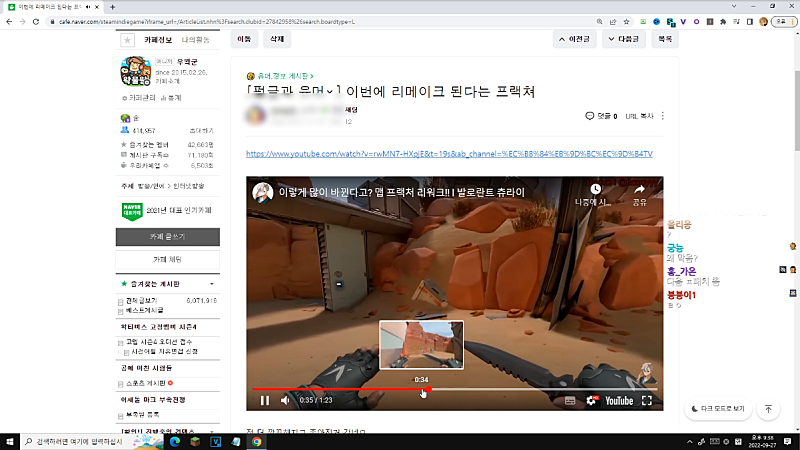800x450 pixels.
Task: Click the address bar URL
Action: pos(207,22)
